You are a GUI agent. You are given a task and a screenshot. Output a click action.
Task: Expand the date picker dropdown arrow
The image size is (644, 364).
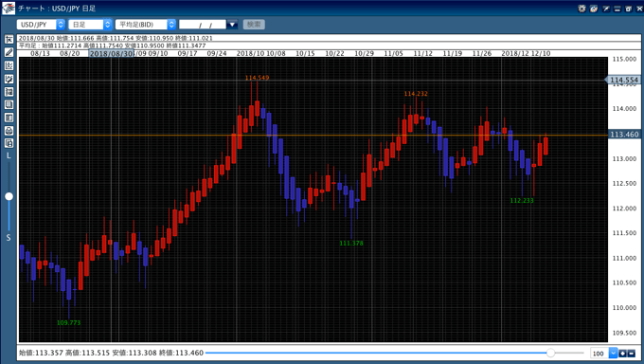tap(232, 25)
